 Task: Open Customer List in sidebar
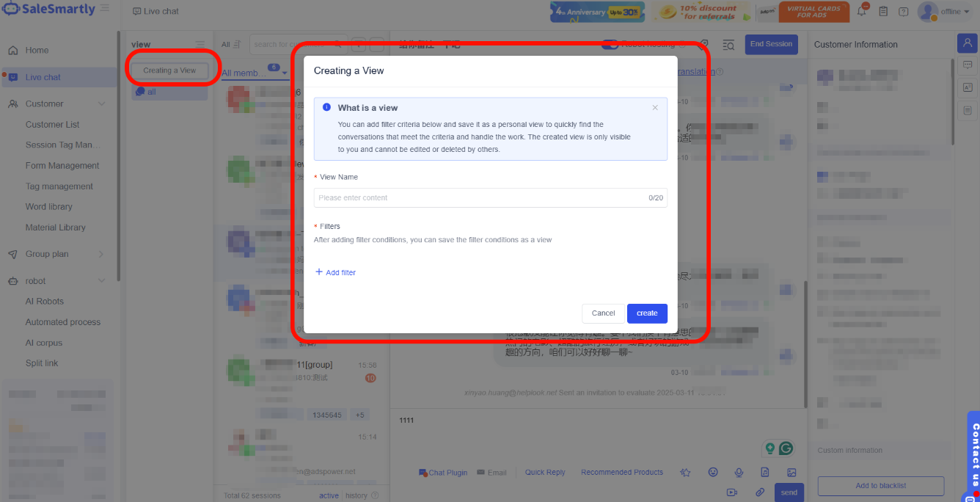point(52,125)
